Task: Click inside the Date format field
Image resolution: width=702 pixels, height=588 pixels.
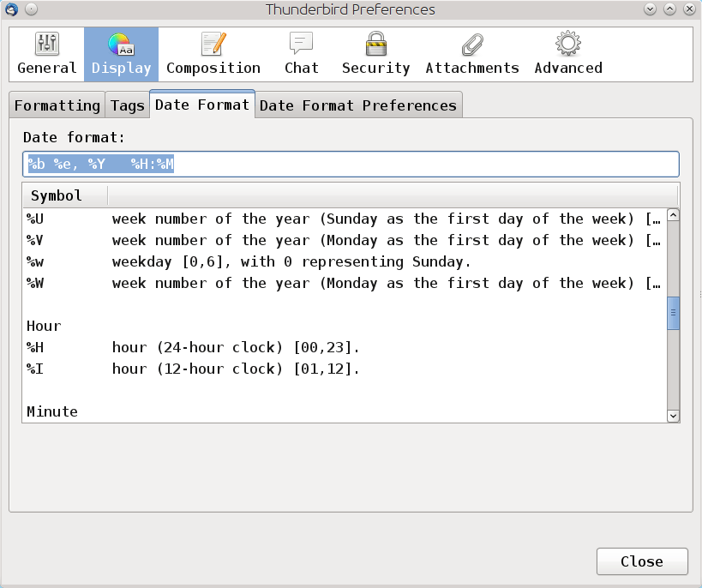Action: click(x=343, y=163)
